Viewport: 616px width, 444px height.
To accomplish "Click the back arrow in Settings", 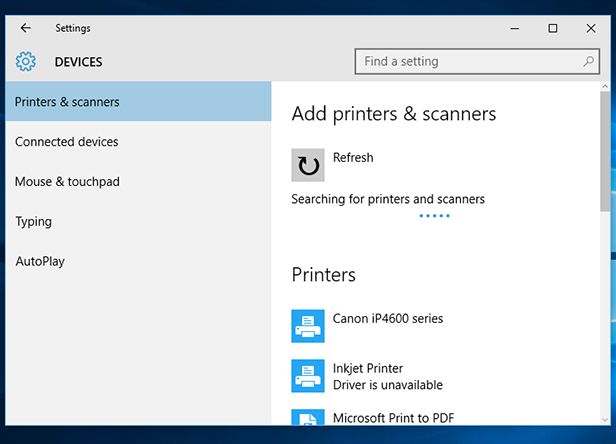I will tap(26, 28).
